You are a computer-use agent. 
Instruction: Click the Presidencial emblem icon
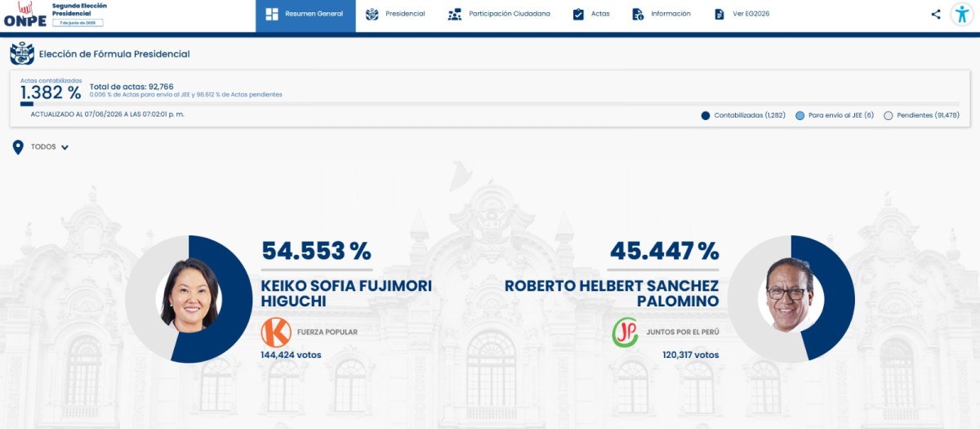click(372, 14)
